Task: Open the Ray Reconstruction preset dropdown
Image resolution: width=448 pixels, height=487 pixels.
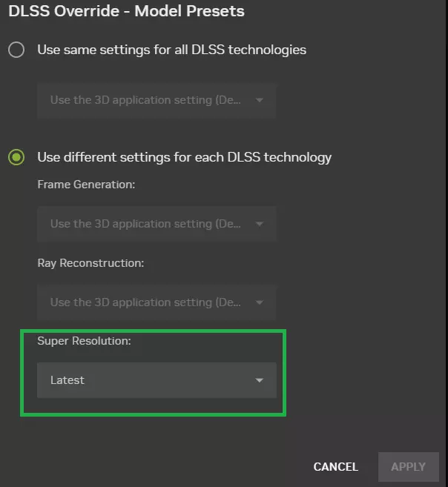Action: pyautogui.click(x=157, y=302)
